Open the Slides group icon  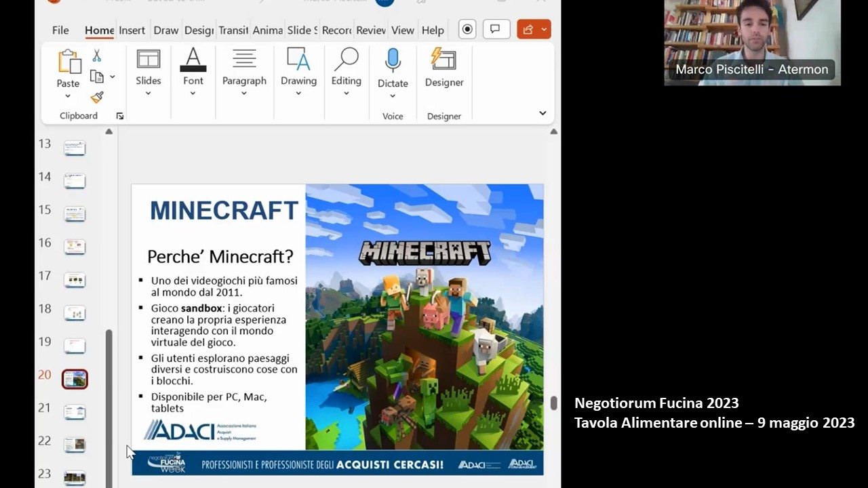coord(149,60)
